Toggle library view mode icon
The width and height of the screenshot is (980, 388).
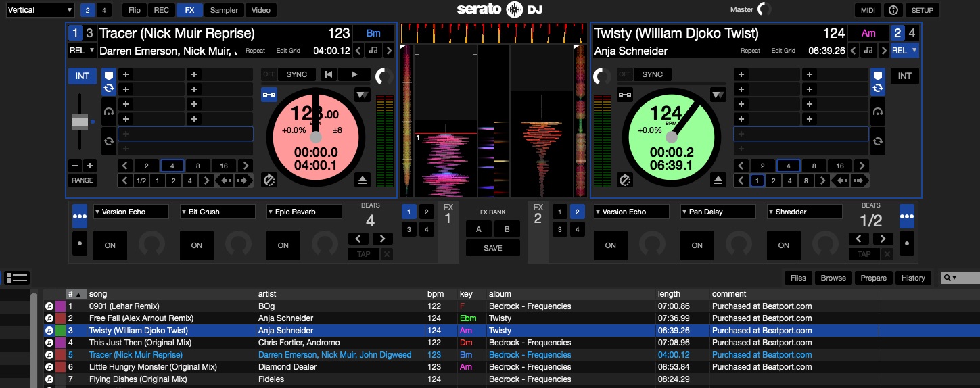point(16,277)
